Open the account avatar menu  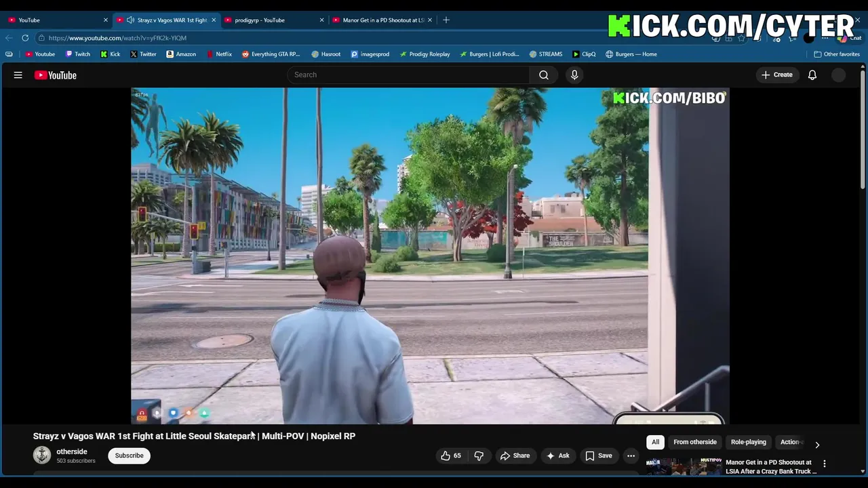point(839,75)
